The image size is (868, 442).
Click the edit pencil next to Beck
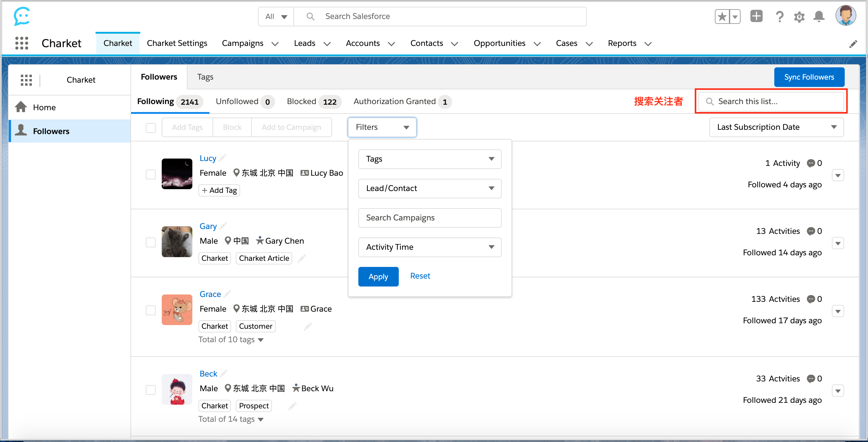pos(224,373)
